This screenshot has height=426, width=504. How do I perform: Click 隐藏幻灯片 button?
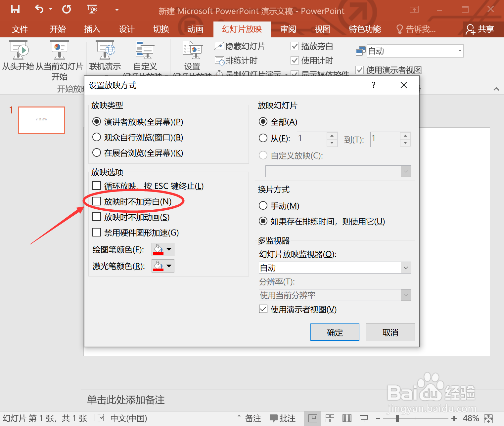[240, 46]
